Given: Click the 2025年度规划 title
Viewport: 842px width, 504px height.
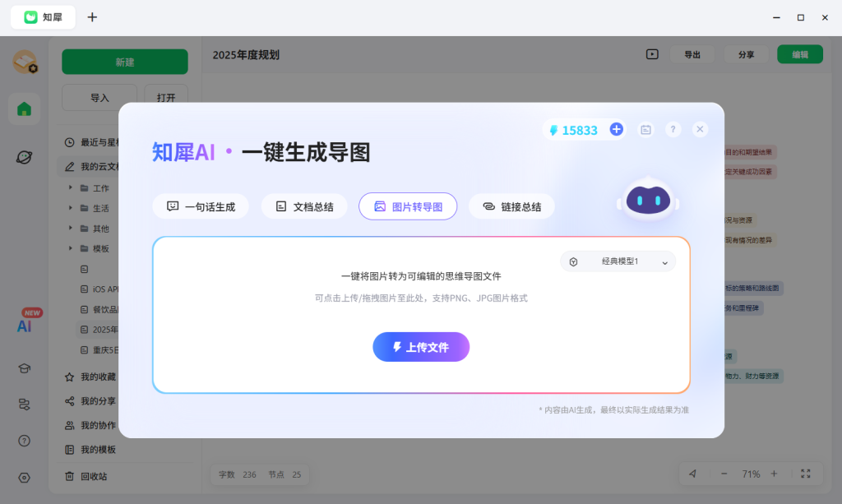Looking at the screenshot, I should [x=246, y=55].
